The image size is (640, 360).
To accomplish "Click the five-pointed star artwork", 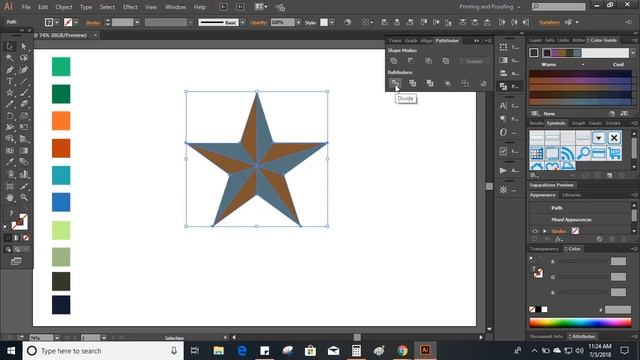I will (x=257, y=159).
